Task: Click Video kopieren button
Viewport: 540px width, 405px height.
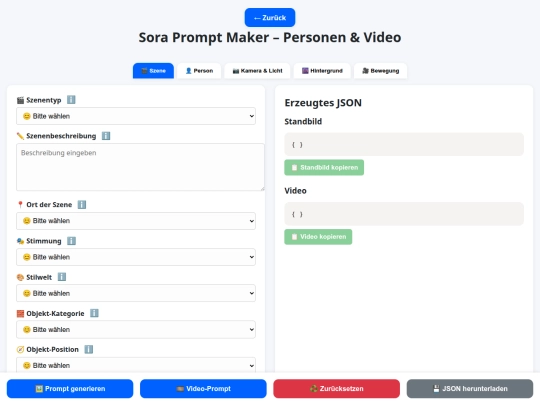Action: point(318,237)
